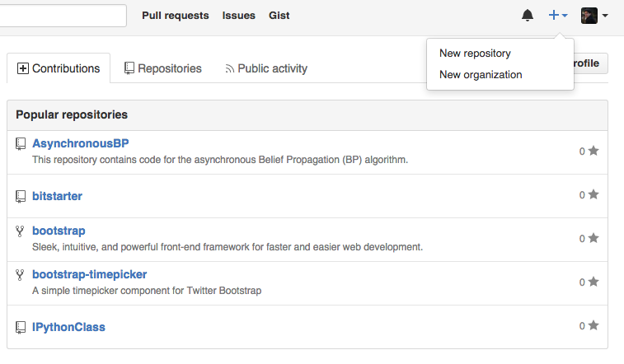
Task: Go to Pull requests
Action: [x=175, y=16]
